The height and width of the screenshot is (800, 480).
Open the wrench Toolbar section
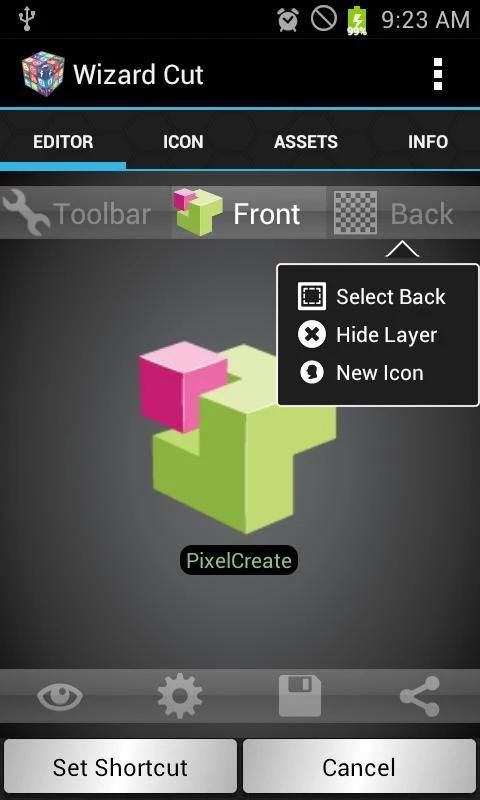click(26, 213)
